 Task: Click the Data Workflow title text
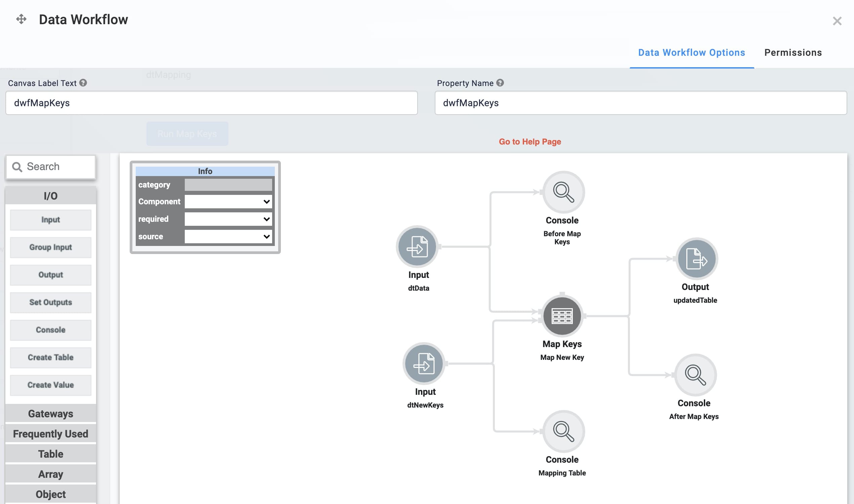pos(84,19)
